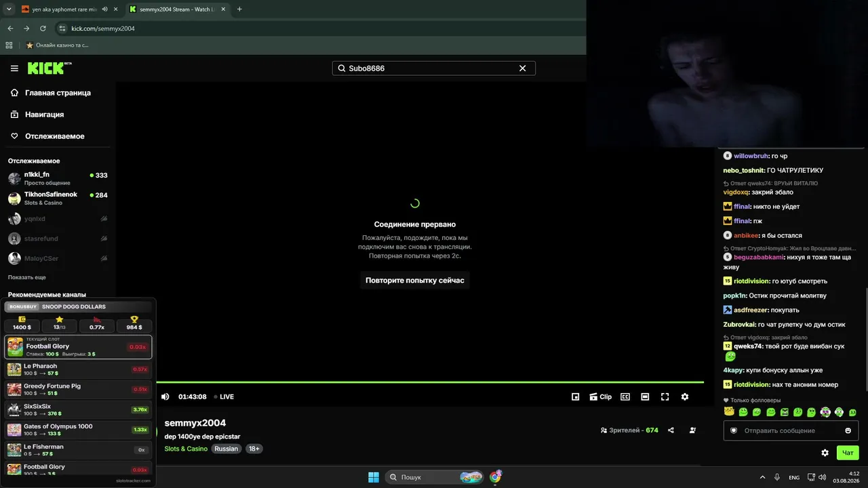The width and height of the screenshot is (868, 488).
Task: Jump to LIVE position
Action: (x=224, y=396)
